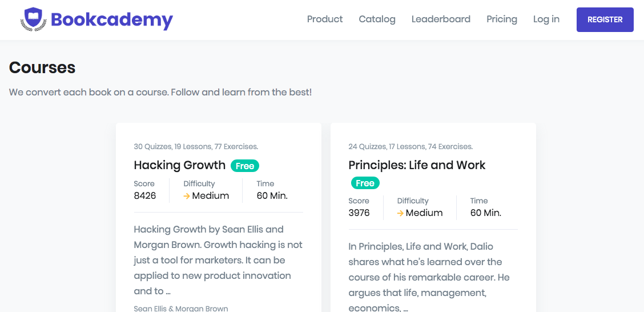Open the Principles: Life and Work course
The width and height of the screenshot is (644, 312).
point(417,165)
